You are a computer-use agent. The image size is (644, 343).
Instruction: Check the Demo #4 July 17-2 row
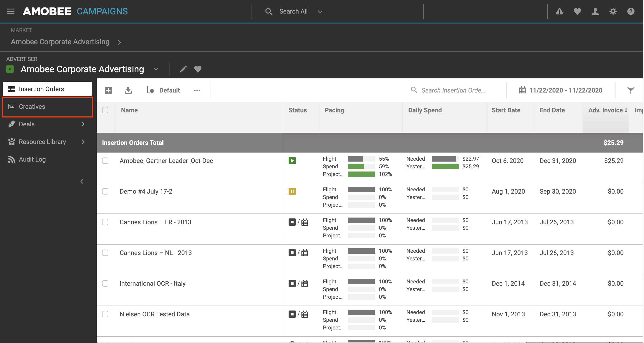pyautogui.click(x=105, y=191)
